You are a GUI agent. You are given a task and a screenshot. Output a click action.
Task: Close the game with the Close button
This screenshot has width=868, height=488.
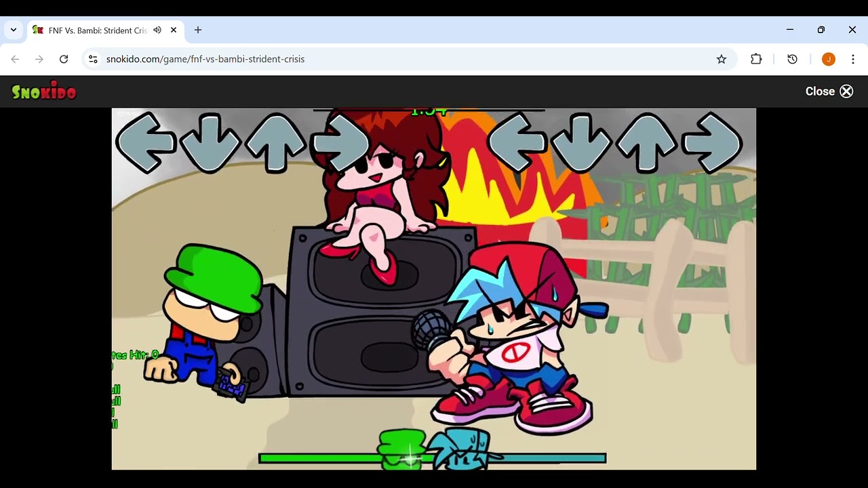(829, 91)
